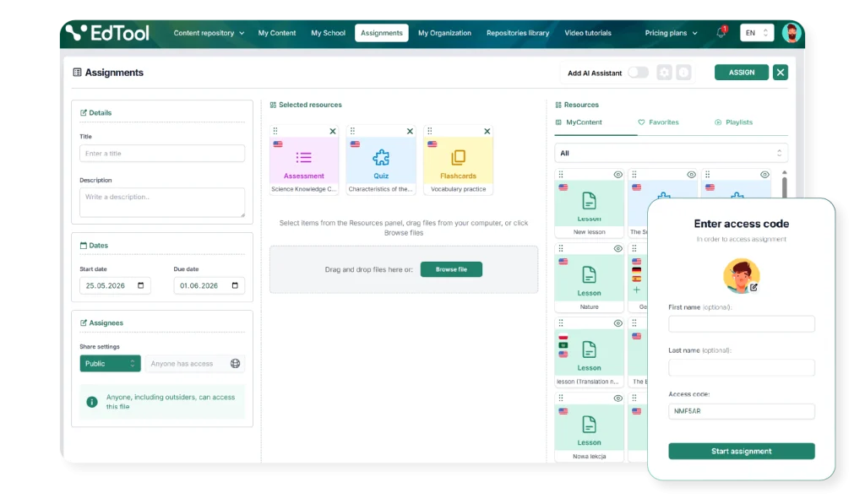The width and height of the screenshot is (865, 504).
Task: Remove the Flashcards resource with X
Action: pyautogui.click(x=487, y=131)
